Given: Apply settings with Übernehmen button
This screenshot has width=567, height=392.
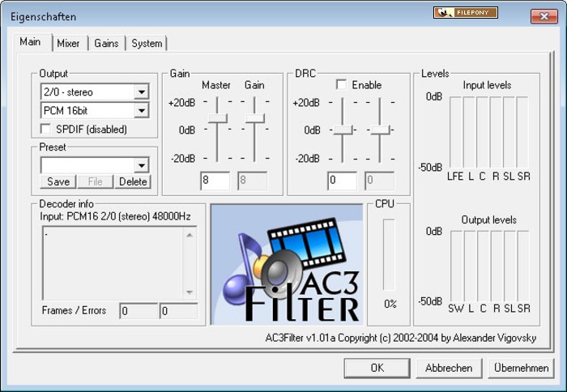Looking at the screenshot, I should tap(521, 369).
